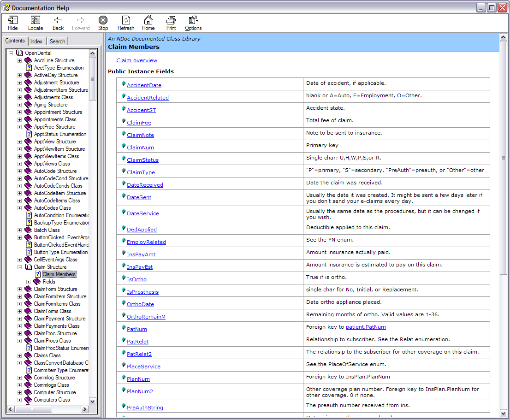Expand the Fields node under Claim Structure
This screenshot has height=420, width=510.
click(x=29, y=282)
